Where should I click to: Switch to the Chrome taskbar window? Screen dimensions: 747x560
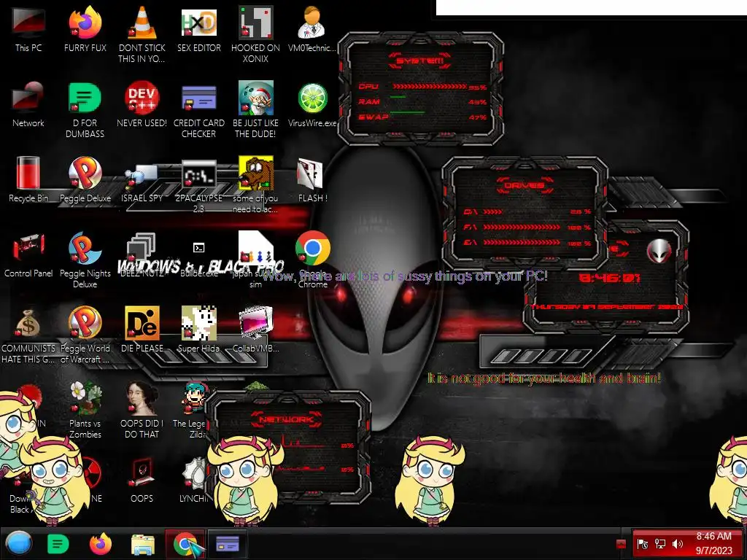[x=185, y=544]
